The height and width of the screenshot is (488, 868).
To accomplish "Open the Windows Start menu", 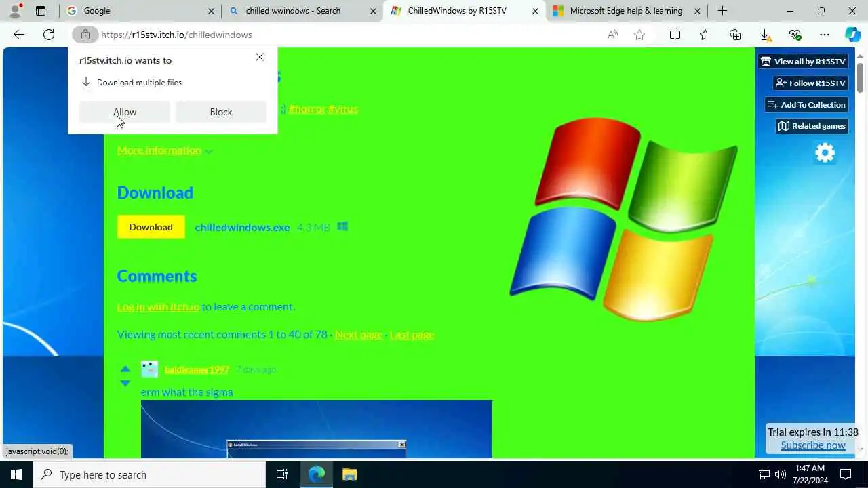I will pyautogui.click(x=16, y=474).
